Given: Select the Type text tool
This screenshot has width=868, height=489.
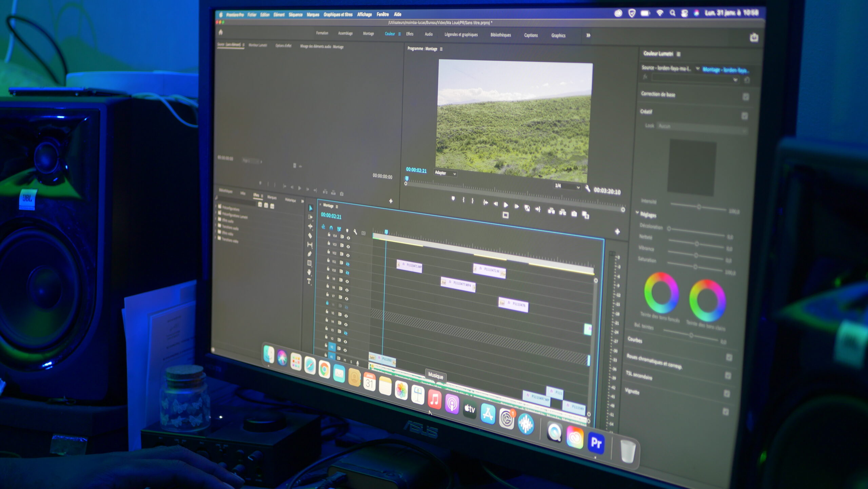Looking at the screenshot, I should [309, 281].
